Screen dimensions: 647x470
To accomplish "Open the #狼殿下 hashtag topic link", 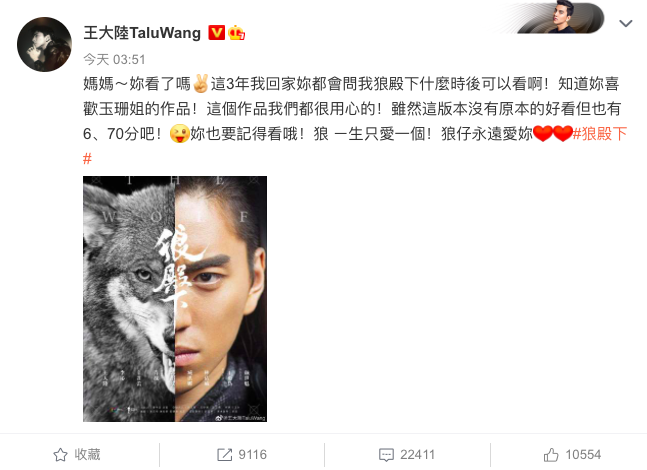I will (600, 134).
